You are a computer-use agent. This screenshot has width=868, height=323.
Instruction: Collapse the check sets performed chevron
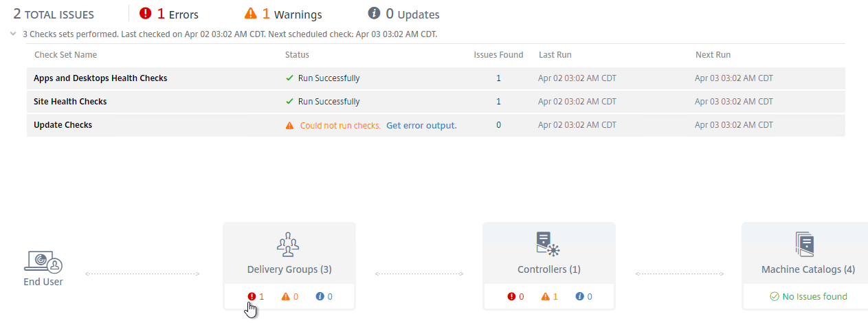click(13, 33)
